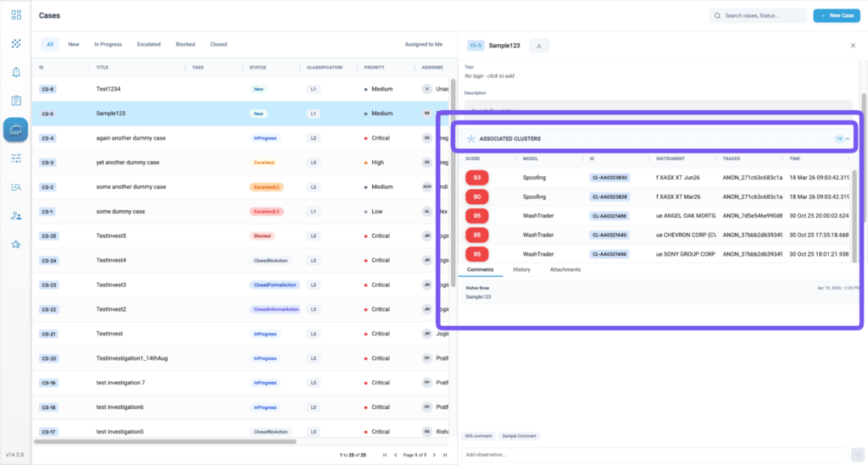Insert the NFA comment quick chip

478,436
